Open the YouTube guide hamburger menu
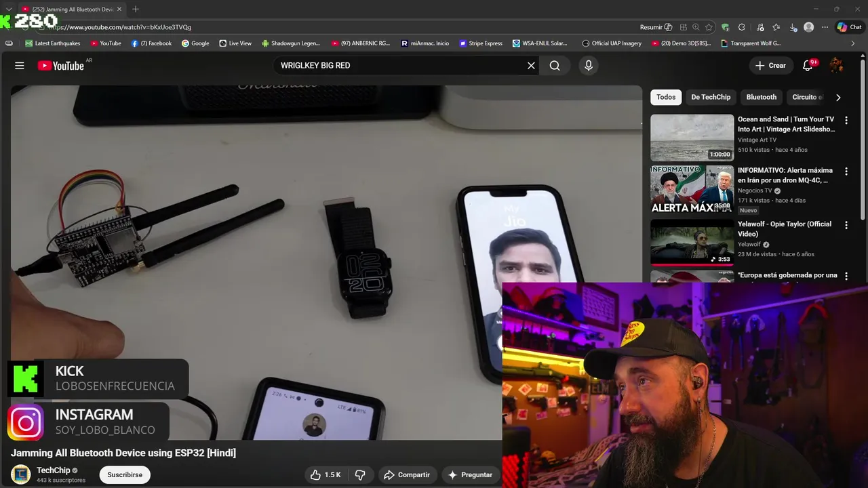The image size is (868, 488). (x=20, y=66)
